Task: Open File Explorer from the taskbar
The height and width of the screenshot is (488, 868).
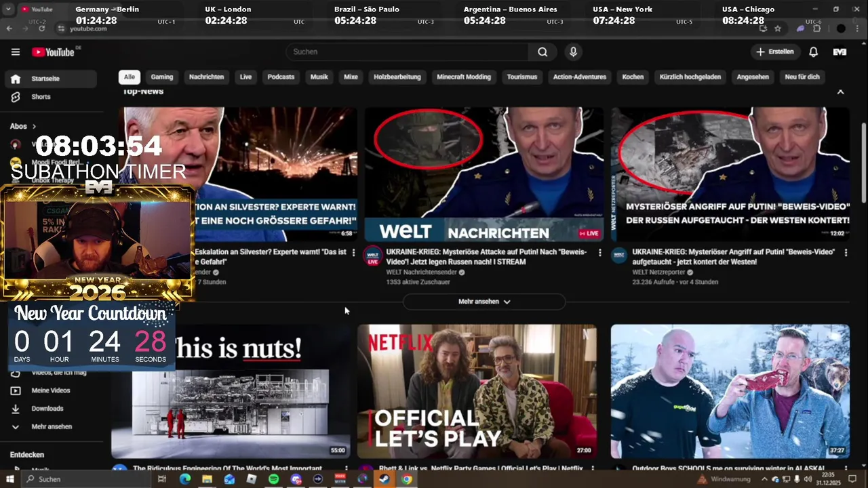Action: (207, 479)
